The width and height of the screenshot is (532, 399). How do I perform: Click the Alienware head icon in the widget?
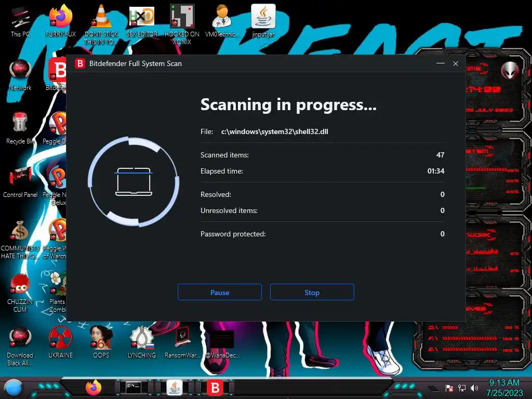coord(510,70)
